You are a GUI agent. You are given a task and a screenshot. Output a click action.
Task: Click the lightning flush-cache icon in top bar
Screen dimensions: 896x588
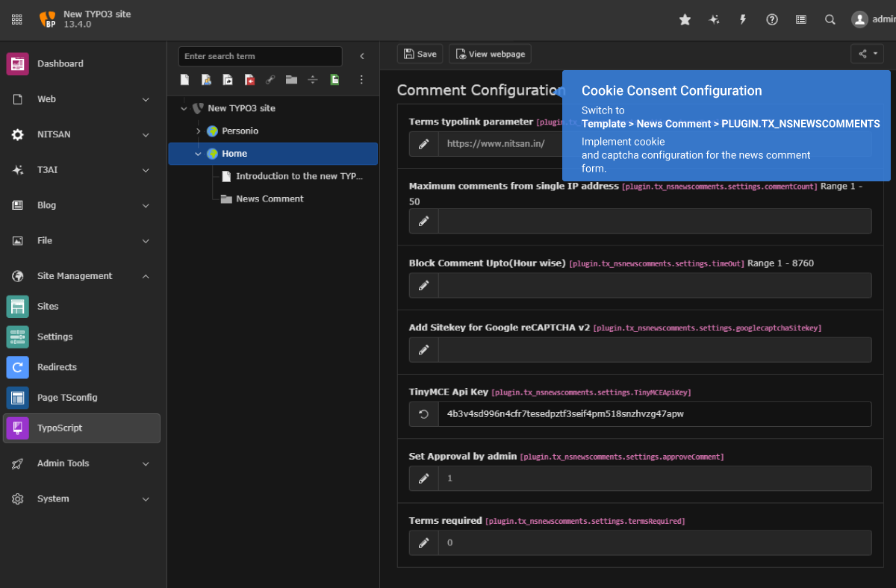[x=742, y=19]
